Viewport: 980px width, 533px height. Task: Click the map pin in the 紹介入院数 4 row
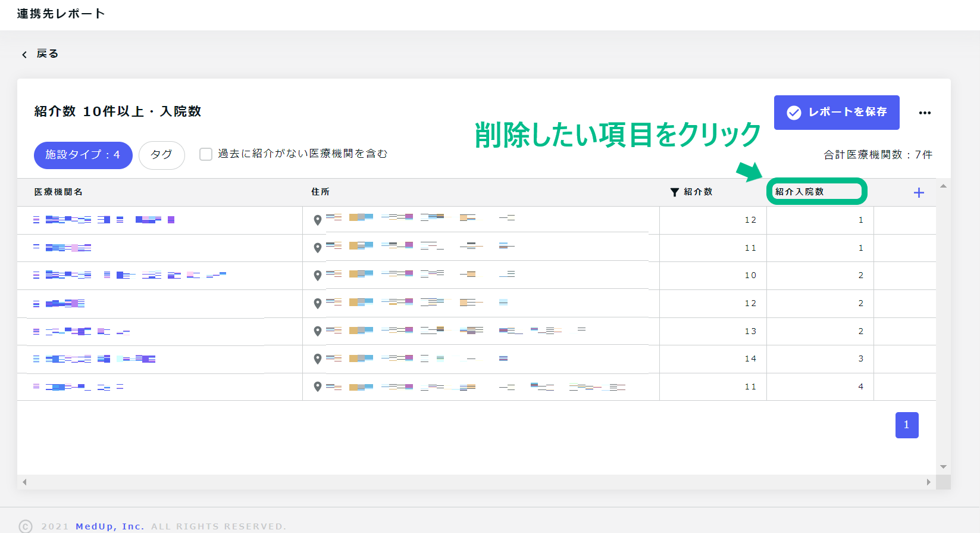tap(318, 387)
